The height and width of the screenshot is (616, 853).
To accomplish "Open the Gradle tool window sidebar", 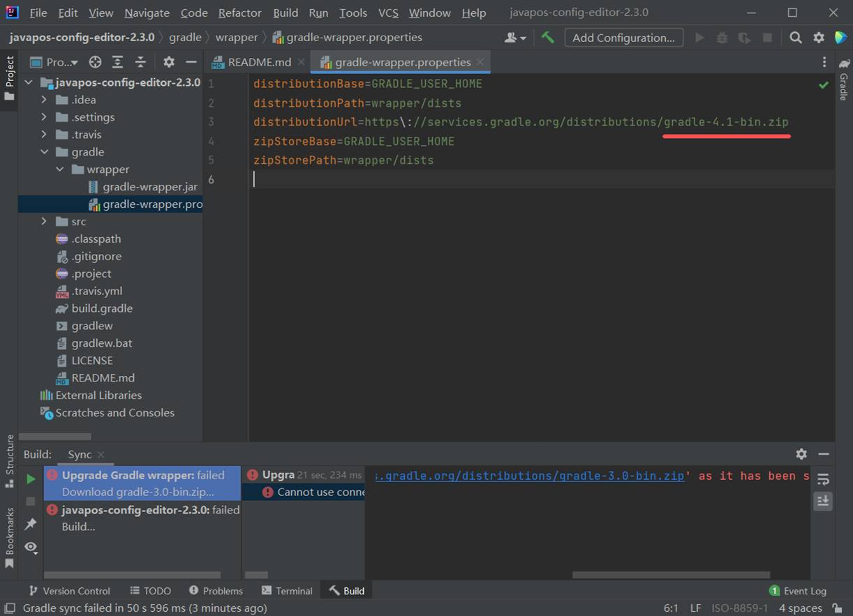I will pos(844,80).
